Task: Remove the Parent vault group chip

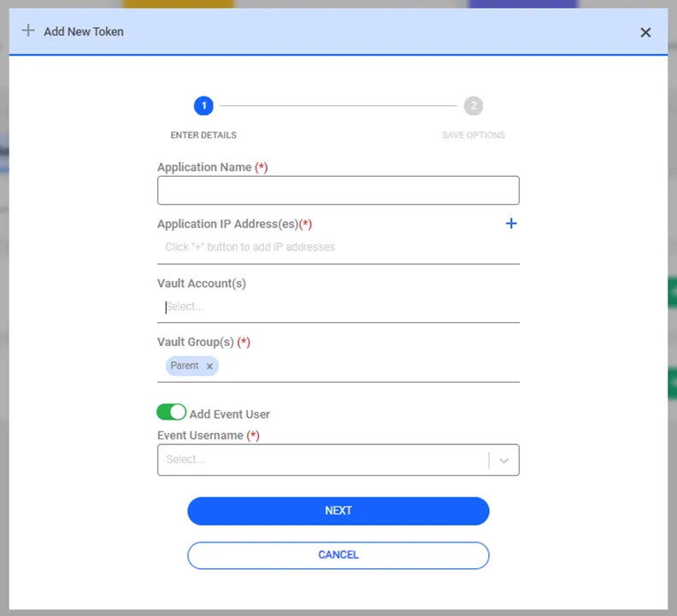Action: pyautogui.click(x=209, y=366)
